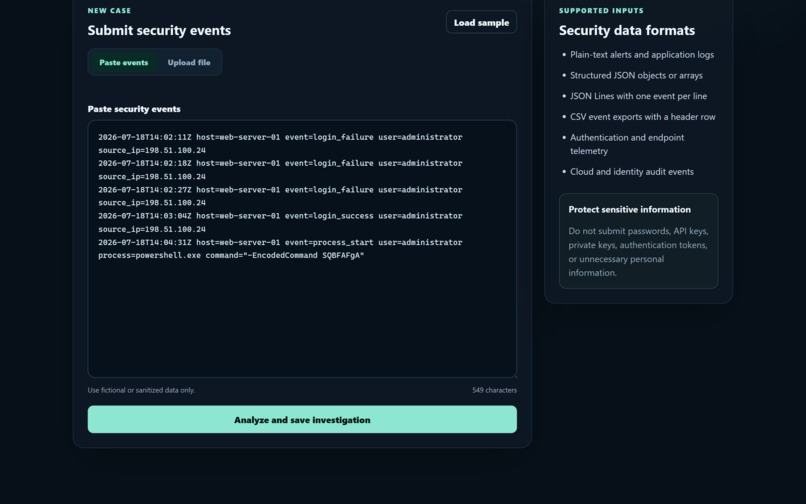Screen dimensions: 806x504
Task: Click the Load sample button
Action: [481, 22]
